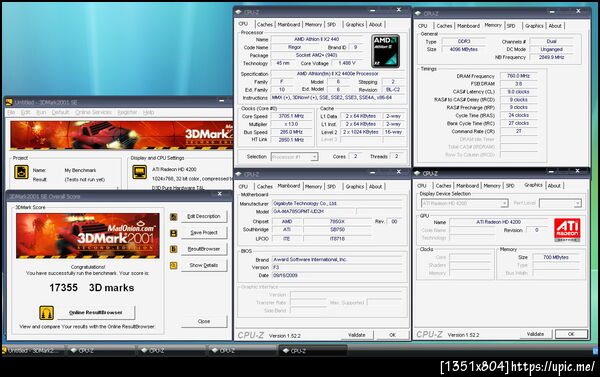The height and width of the screenshot is (377, 600).
Task: Click the Project icon in 3DMark
Action: [x=21, y=172]
